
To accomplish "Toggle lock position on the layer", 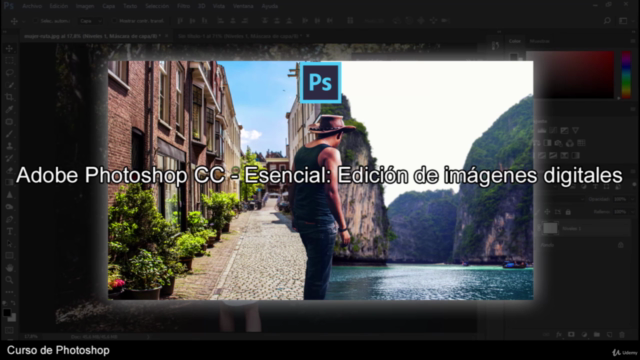I will pos(547,212).
